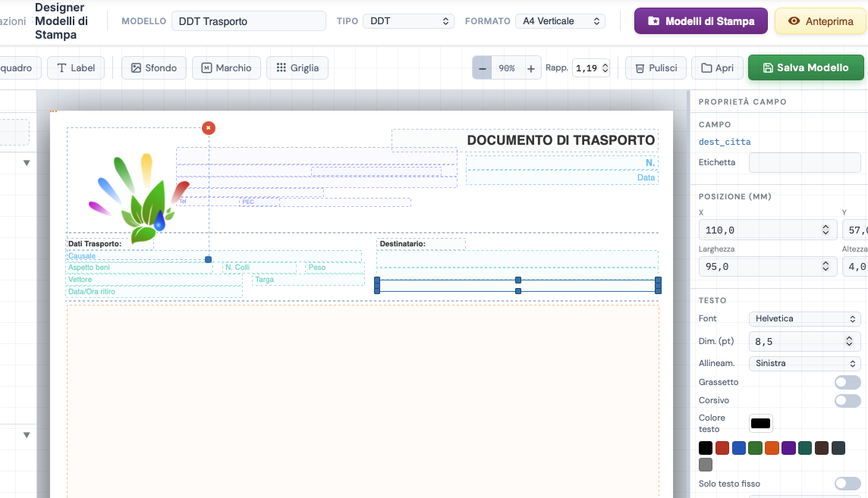Viewport: 868px width, 498px height.
Task: Click the MODELLO name input field
Action: click(x=248, y=21)
